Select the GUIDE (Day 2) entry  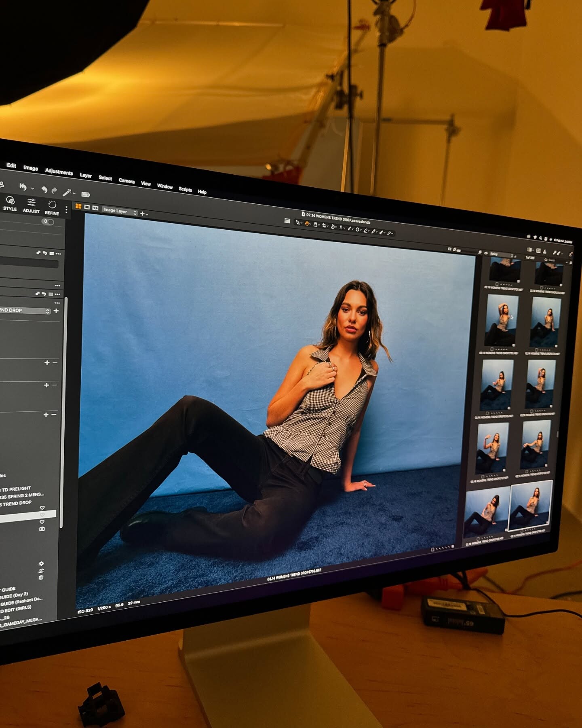coord(14,595)
